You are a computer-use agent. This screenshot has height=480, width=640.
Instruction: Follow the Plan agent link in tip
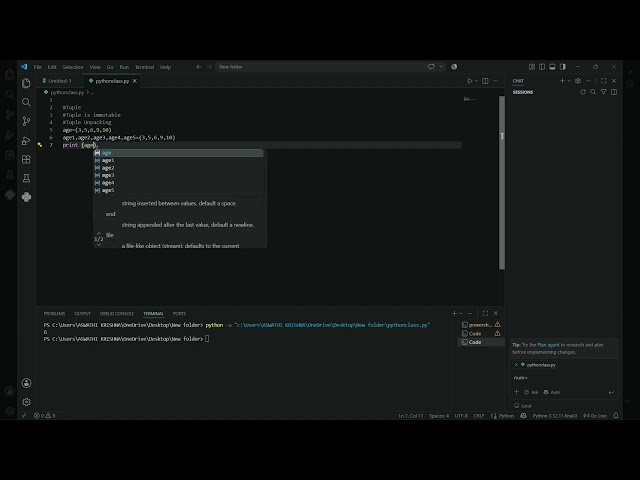pyautogui.click(x=548, y=345)
